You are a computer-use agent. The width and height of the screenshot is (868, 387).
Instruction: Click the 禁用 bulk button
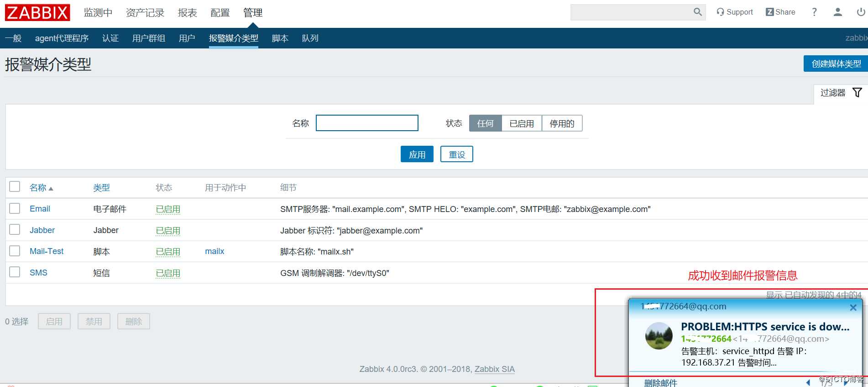94,321
